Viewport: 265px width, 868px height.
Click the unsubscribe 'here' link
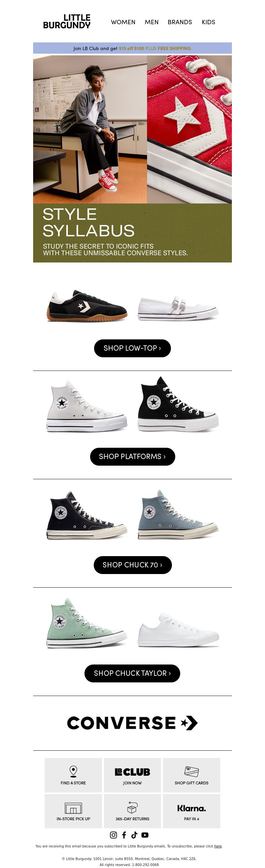click(x=218, y=846)
